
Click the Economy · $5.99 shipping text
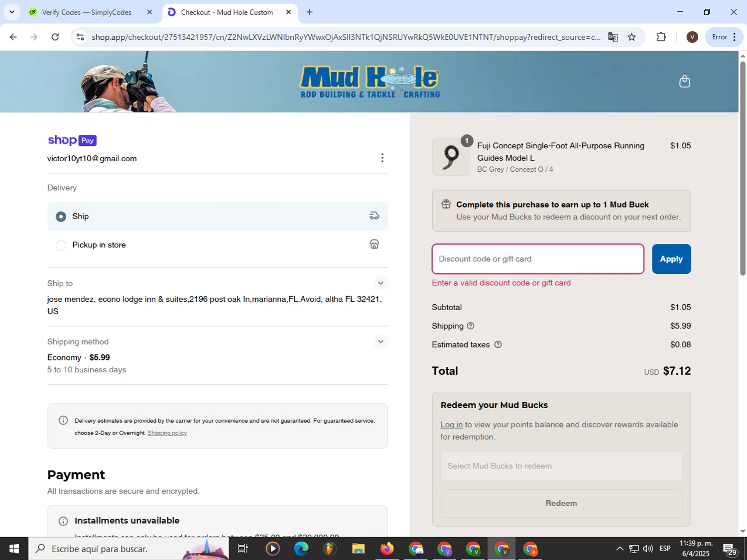[x=79, y=357]
